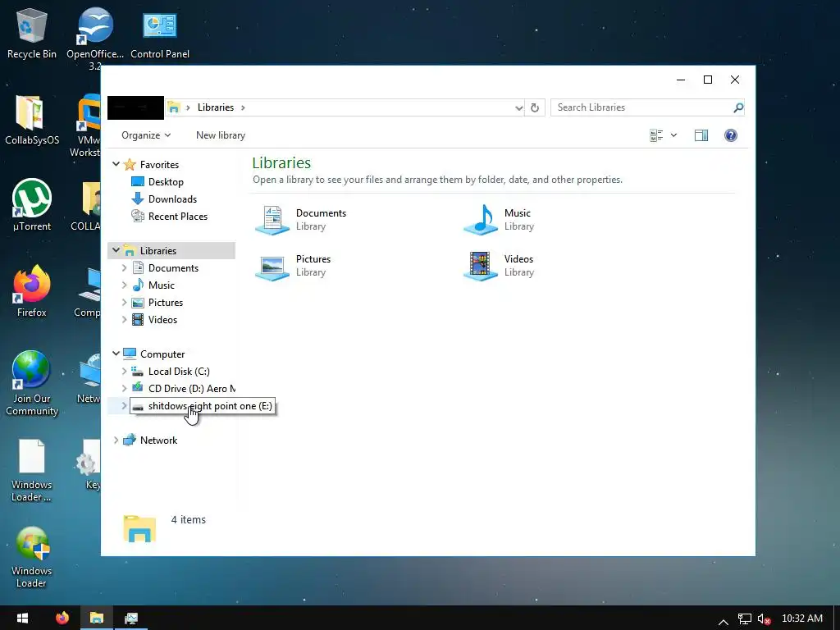This screenshot has height=630, width=840.
Task: Click the change view icon
Action: pos(656,135)
